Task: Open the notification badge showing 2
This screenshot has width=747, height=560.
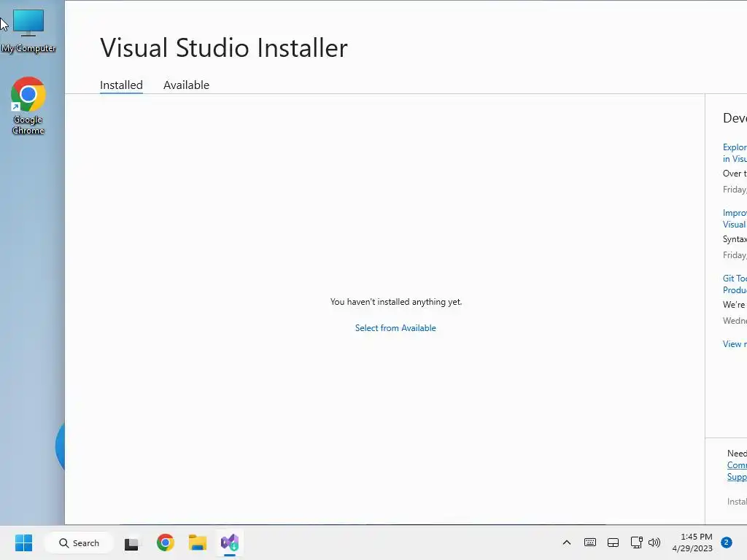Action: [727, 542]
